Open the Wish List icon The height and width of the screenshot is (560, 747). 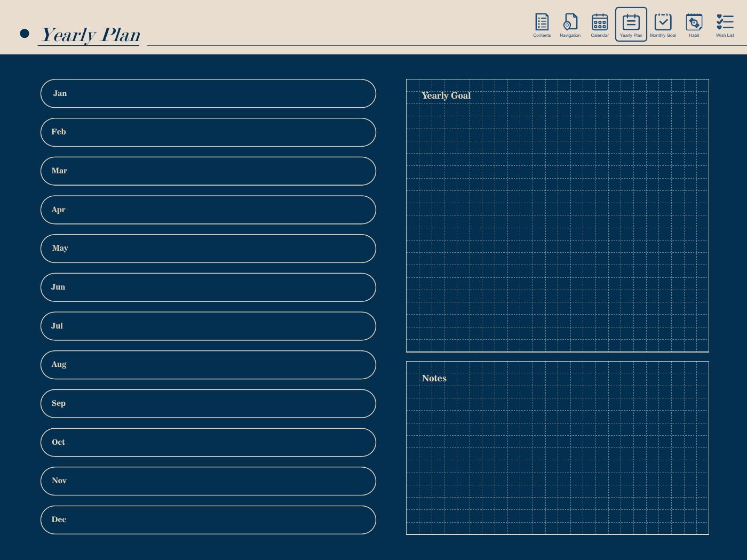click(725, 25)
